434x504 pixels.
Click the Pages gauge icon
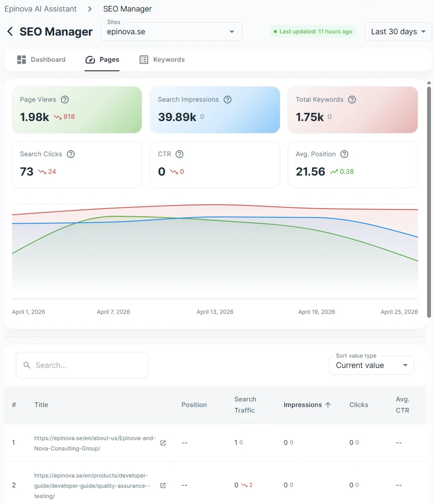[90, 59]
